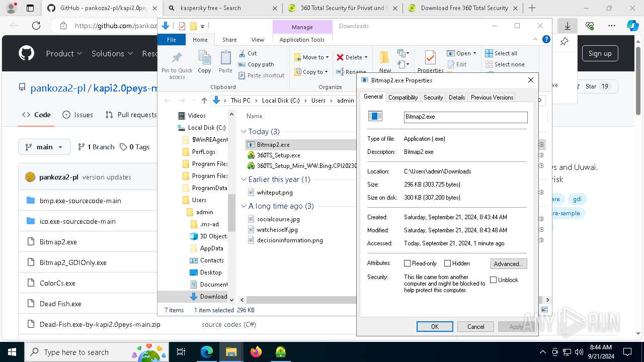644x362 pixels.
Task: Click Previous Versions tab in Properties
Action: 492,98
